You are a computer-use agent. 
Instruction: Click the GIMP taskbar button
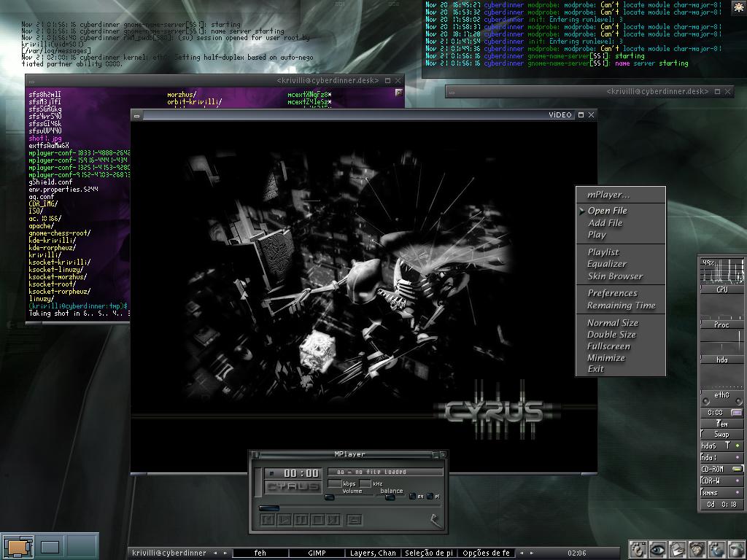(317, 553)
